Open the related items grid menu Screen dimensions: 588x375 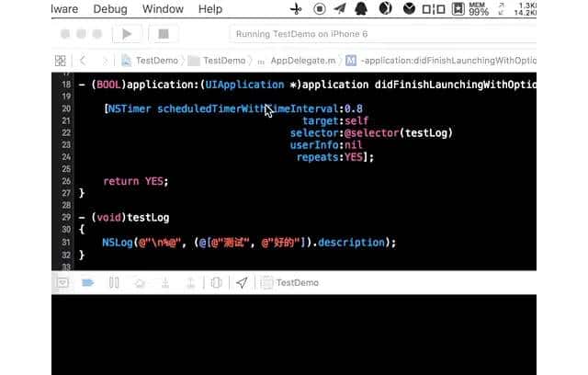click(61, 61)
